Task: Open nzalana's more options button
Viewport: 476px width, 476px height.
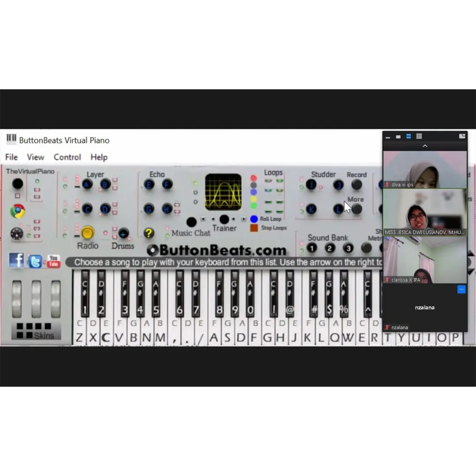Action: (x=461, y=289)
